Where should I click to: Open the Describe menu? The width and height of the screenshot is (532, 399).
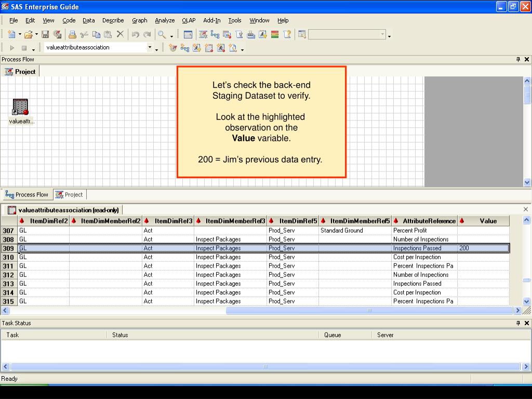click(x=113, y=20)
